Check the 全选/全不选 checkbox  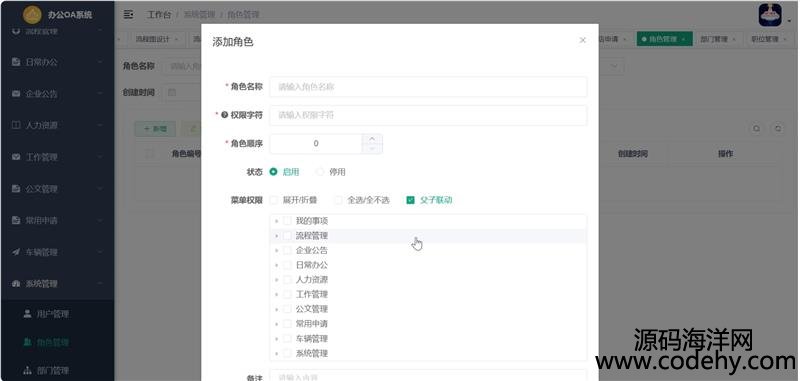pyautogui.click(x=338, y=200)
